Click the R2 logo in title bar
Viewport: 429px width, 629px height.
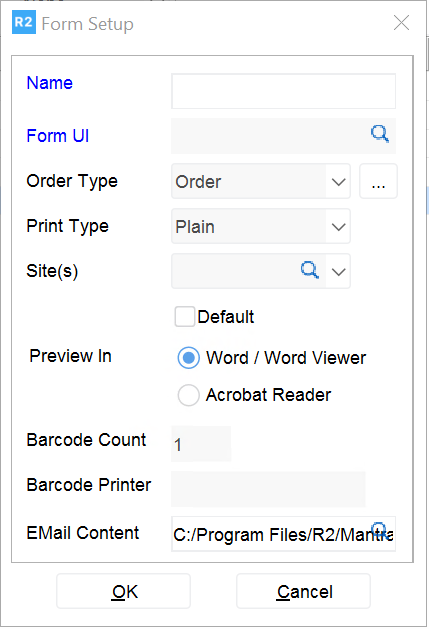point(24,22)
